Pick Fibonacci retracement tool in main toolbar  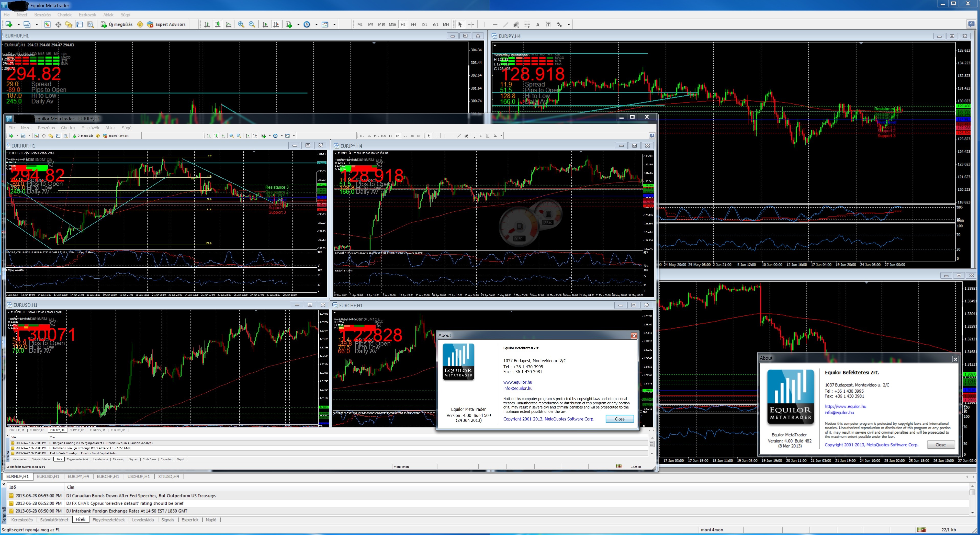tap(527, 24)
